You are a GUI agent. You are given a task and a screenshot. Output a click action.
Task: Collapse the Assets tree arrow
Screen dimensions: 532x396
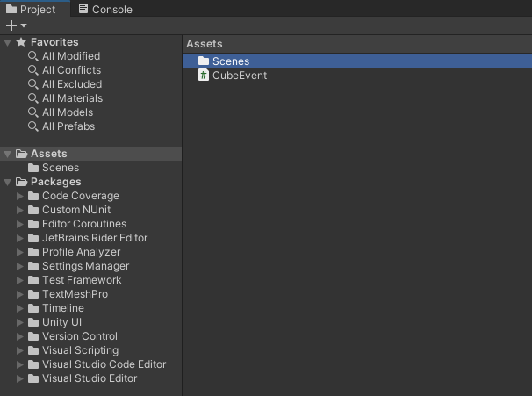click(8, 154)
